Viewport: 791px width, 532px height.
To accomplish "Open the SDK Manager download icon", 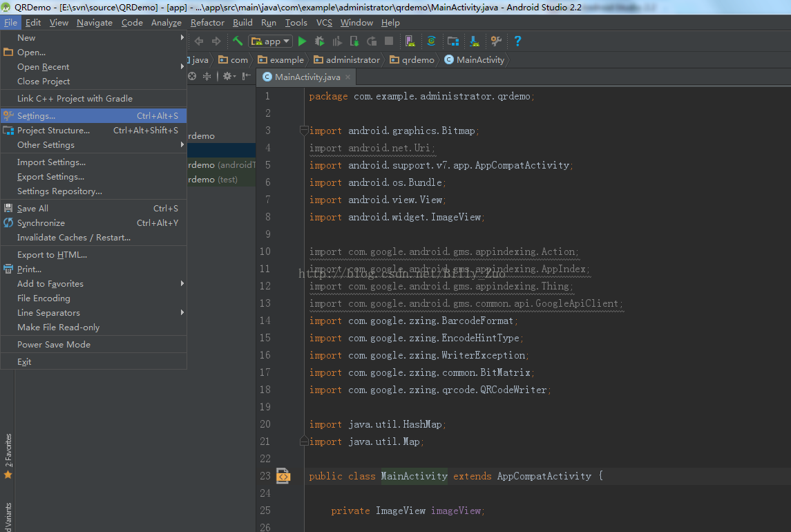I will (x=474, y=41).
